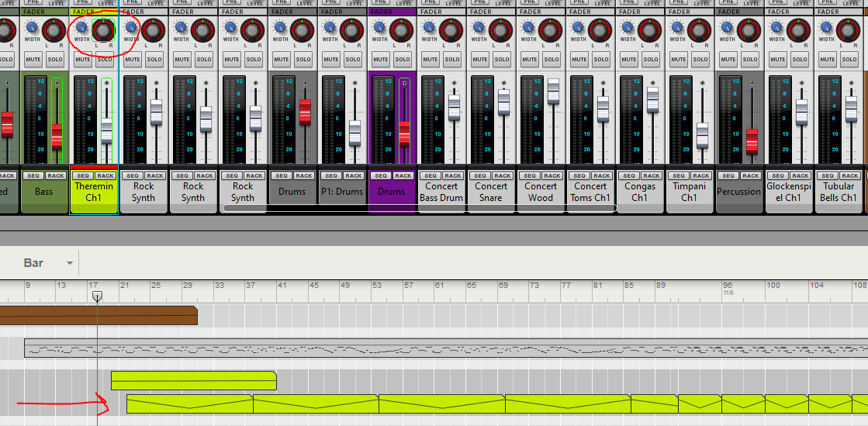Solo the Concert Wood channel
Image resolution: width=868 pixels, height=426 pixels.
[552, 60]
